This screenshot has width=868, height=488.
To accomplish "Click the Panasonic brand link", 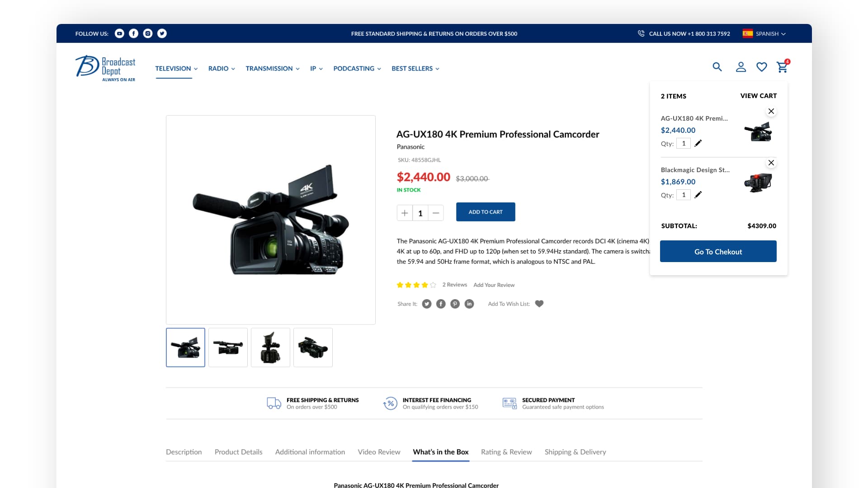I will 410,147.
